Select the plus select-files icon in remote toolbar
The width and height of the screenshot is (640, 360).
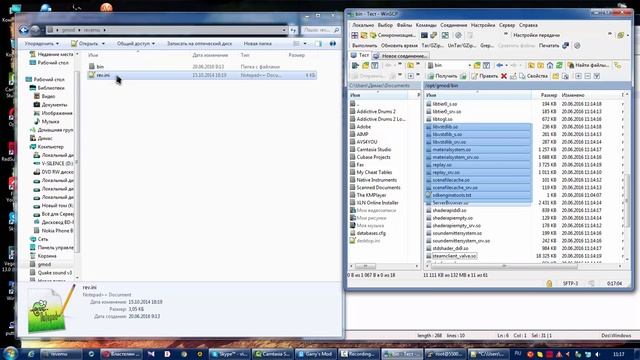[x=578, y=76]
